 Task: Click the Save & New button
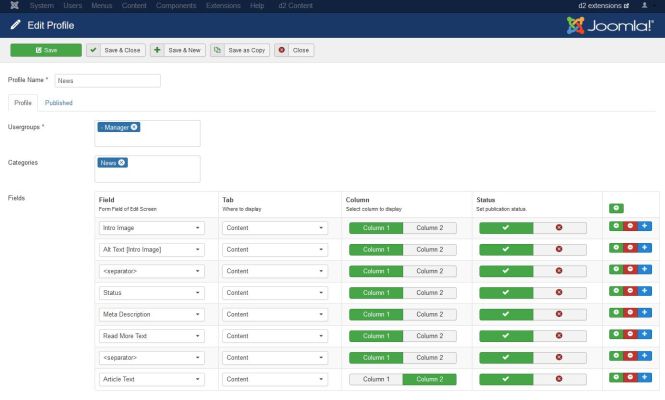click(x=178, y=50)
